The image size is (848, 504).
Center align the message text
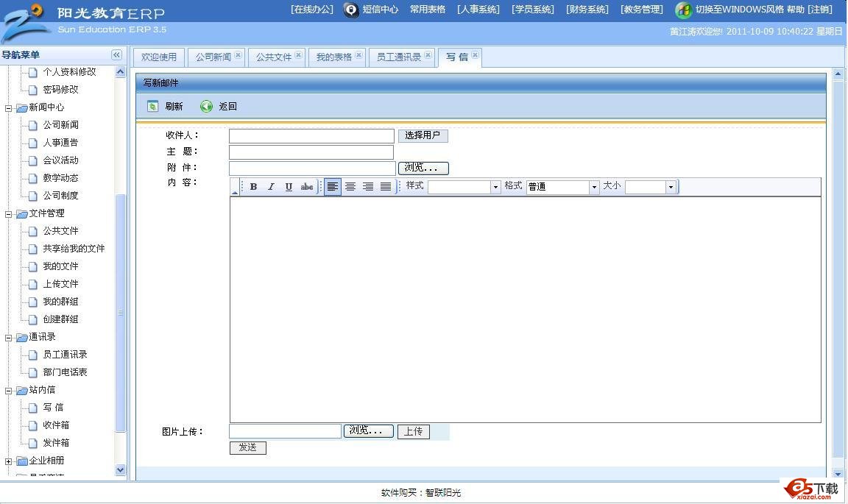click(x=350, y=187)
